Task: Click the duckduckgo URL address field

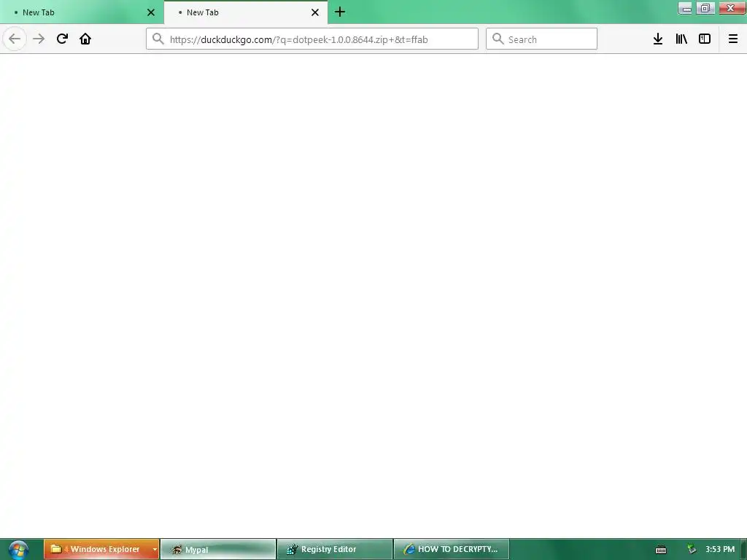Action: click(x=312, y=39)
